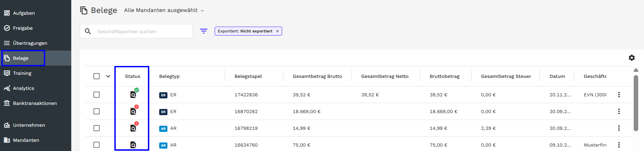Image resolution: width=644 pixels, height=151 pixels.
Task: Open the filter options icon
Action: (x=204, y=31)
